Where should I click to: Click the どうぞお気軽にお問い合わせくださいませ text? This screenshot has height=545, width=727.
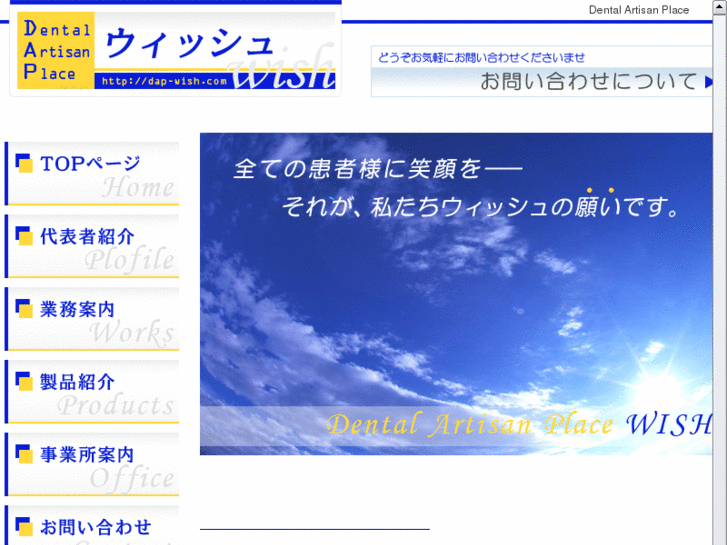(x=481, y=58)
